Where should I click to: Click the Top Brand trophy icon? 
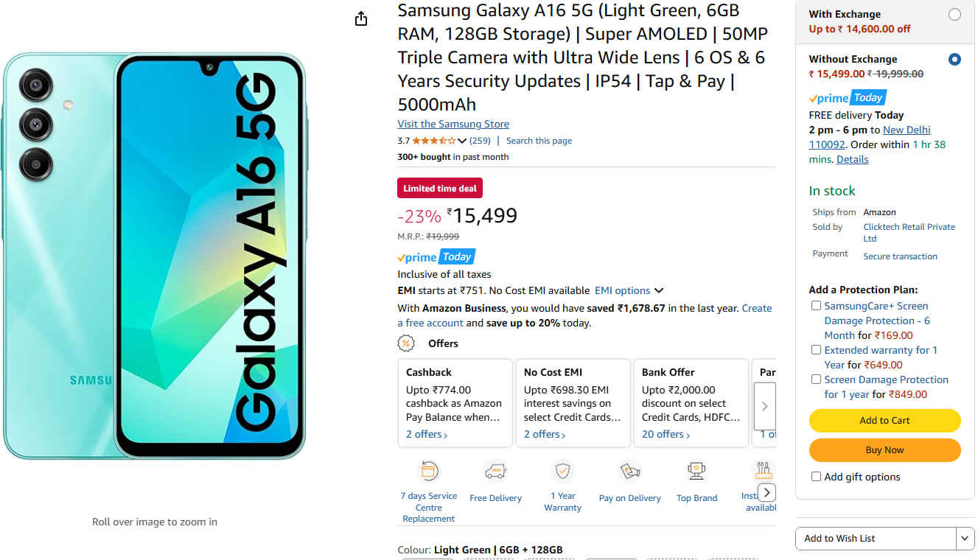click(x=696, y=471)
